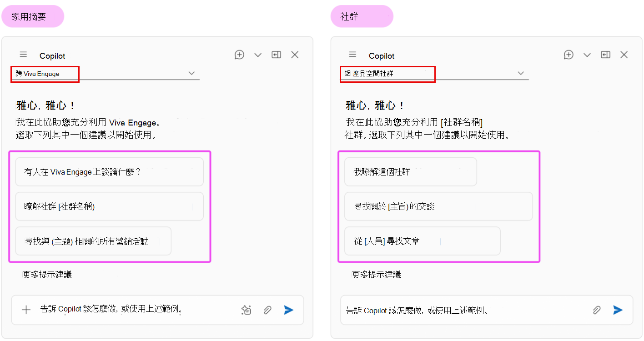Click sparkle prompt icon in home digest prompt box
This screenshot has height=341, width=644.
[x=246, y=310]
